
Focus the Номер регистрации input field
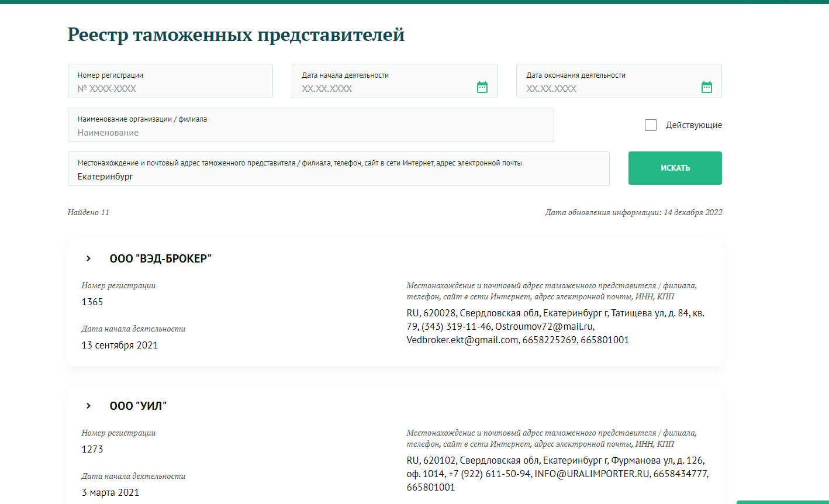click(170, 81)
